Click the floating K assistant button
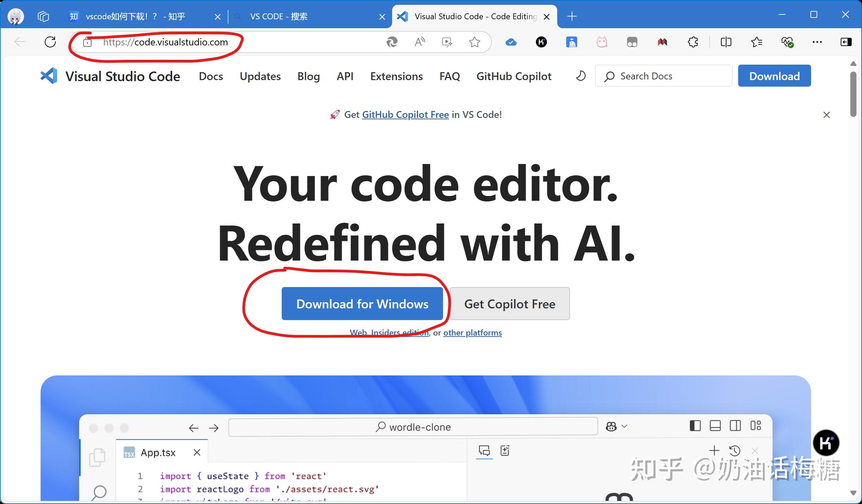Viewport: 862px width, 504px height. pyautogui.click(x=826, y=443)
